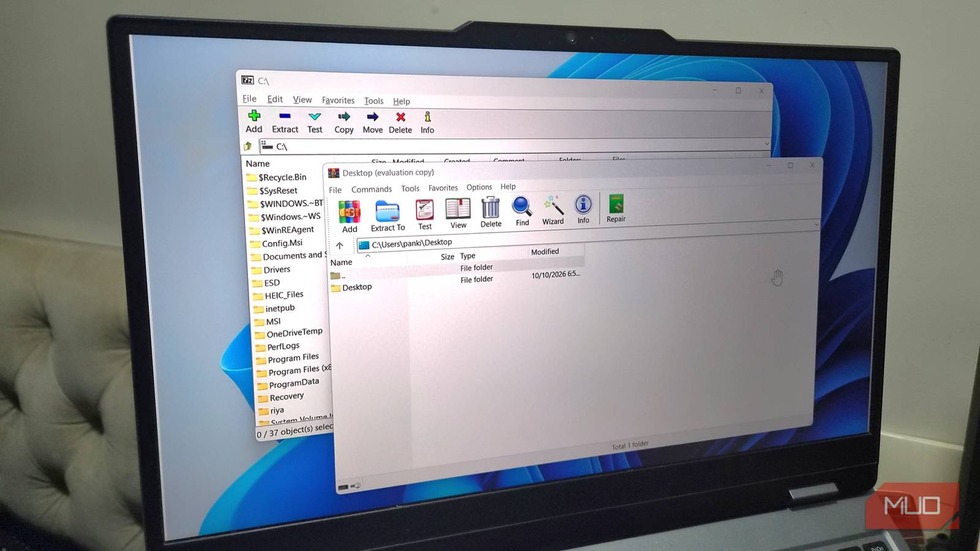The height and width of the screenshot is (551, 980).
Task: Select the inetpub folder in 7-Zip
Action: point(274,309)
